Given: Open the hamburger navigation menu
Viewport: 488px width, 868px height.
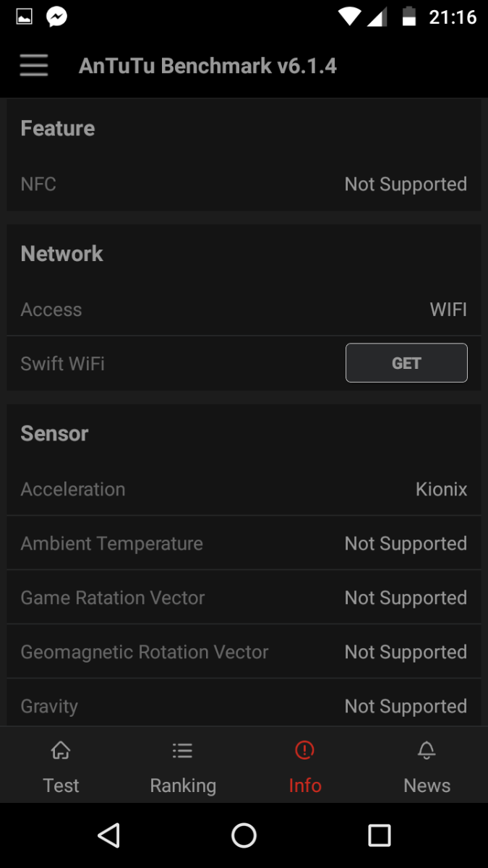Looking at the screenshot, I should 34,66.
